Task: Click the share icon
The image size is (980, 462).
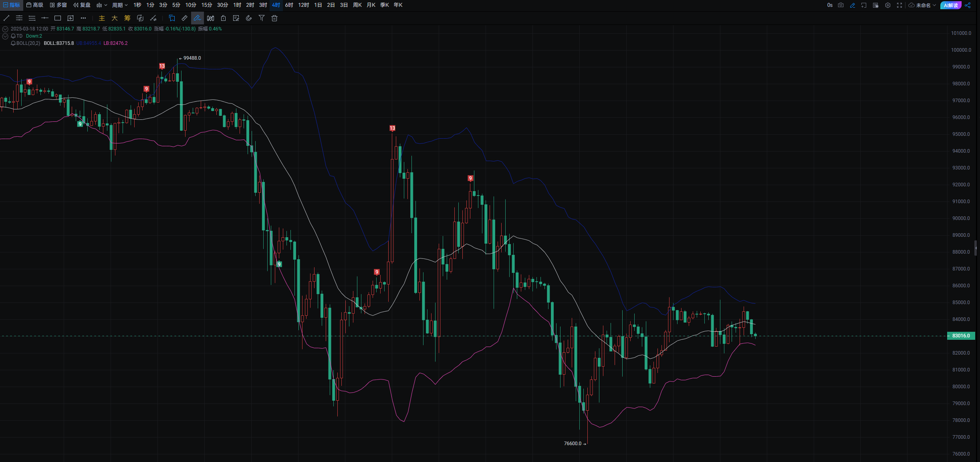Action: 968,5
